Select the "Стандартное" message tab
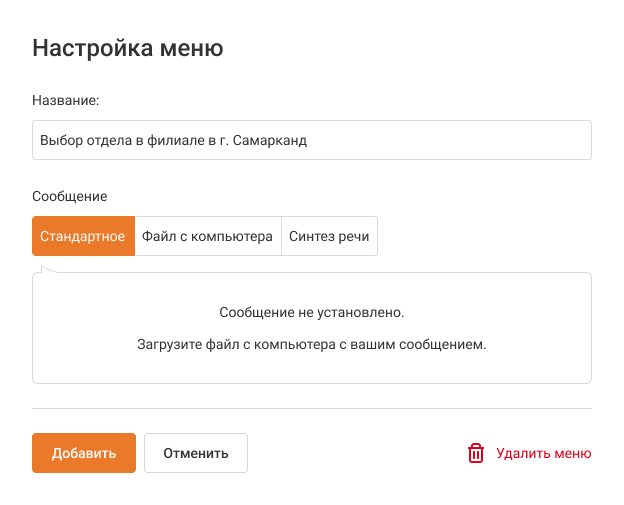Viewport: 624px width, 505px height. (83, 237)
